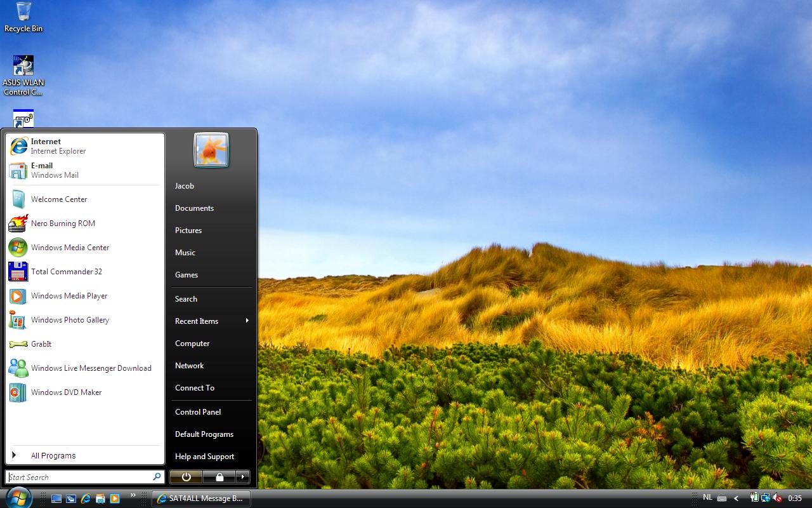Image resolution: width=812 pixels, height=508 pixels.
Task: Select Connect To
Action: click(211, 388)
